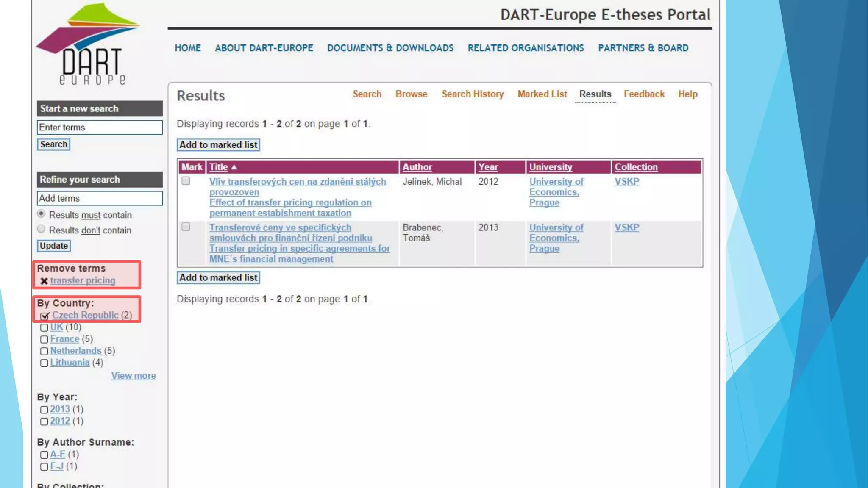Check the Netherlands country filter
Screen dimensions: 868x488
(44, 351)
